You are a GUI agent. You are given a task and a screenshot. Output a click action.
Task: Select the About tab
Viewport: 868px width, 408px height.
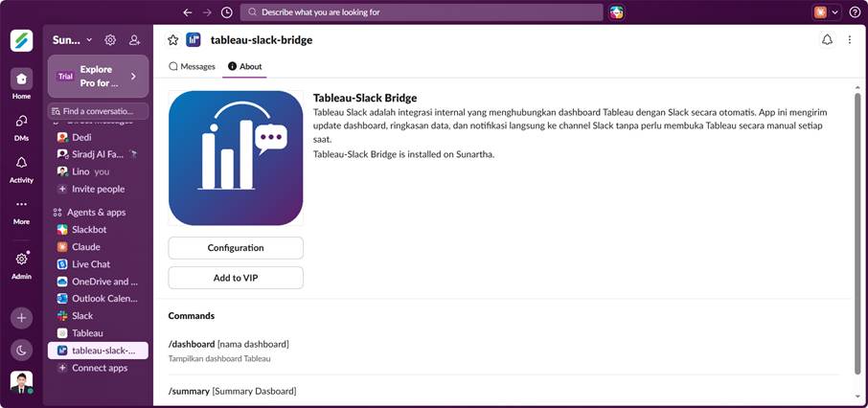tap(244, 66)
